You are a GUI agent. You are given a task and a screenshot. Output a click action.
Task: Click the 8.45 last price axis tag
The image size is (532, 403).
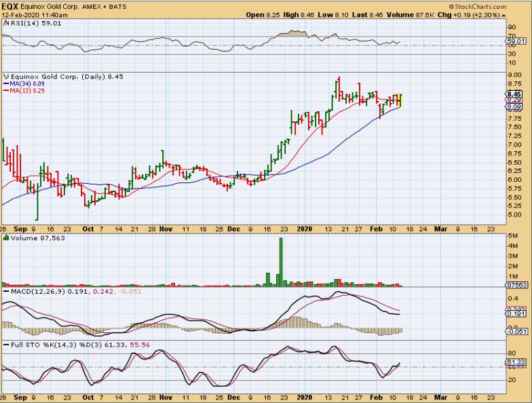point(513,94)
